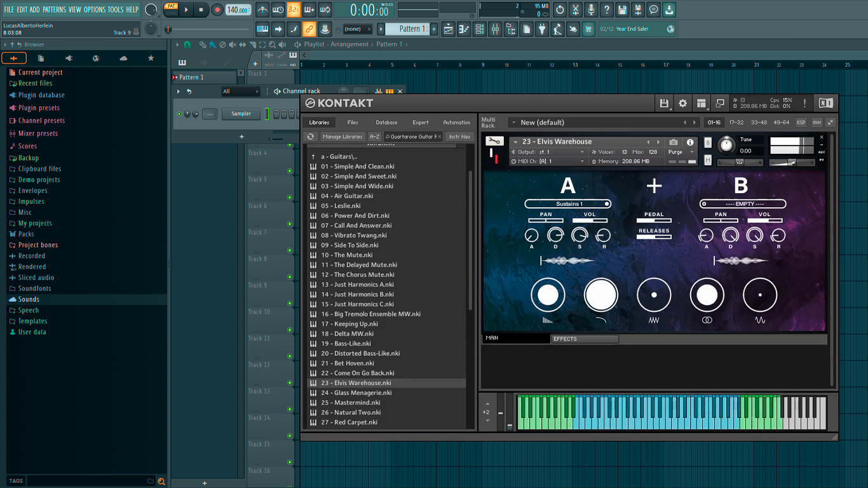Toggle the KSP button in Multi Rack

(801, 122)
